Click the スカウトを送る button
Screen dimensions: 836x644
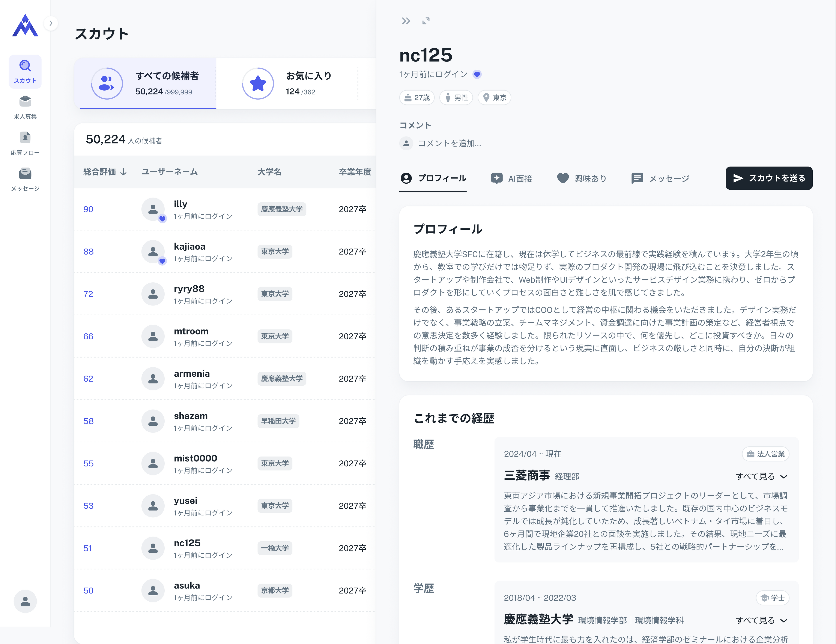point(769,178)
